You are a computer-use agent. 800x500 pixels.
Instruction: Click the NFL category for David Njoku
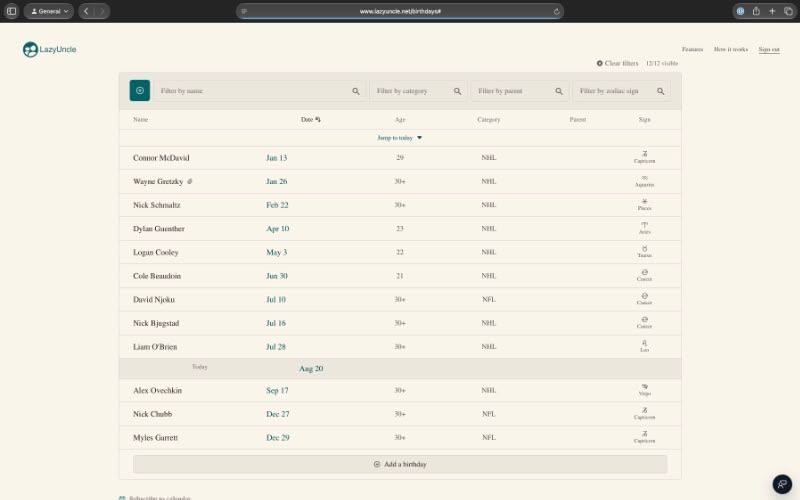click(489, 299)
